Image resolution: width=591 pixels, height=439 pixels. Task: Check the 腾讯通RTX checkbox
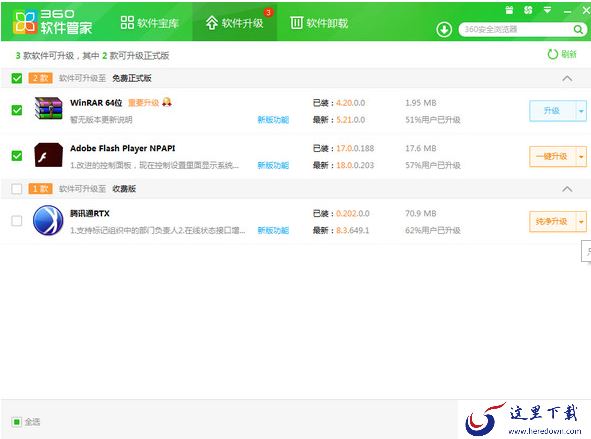tap(17, 221)
